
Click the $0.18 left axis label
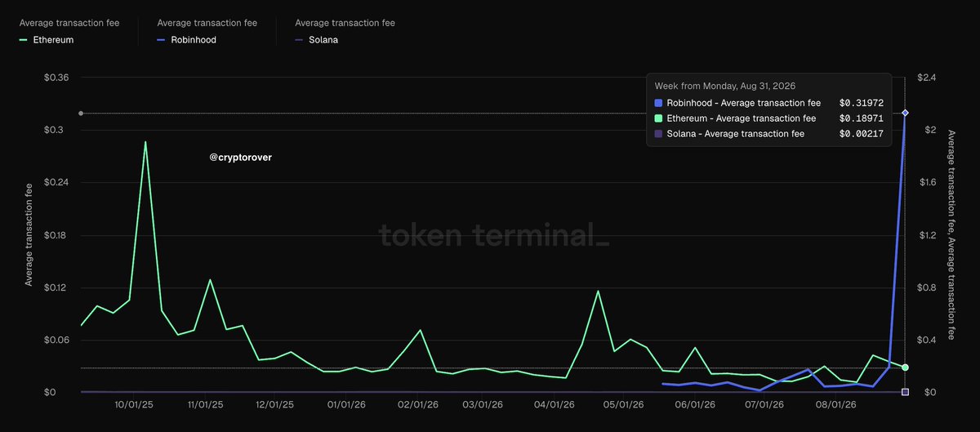56,235
